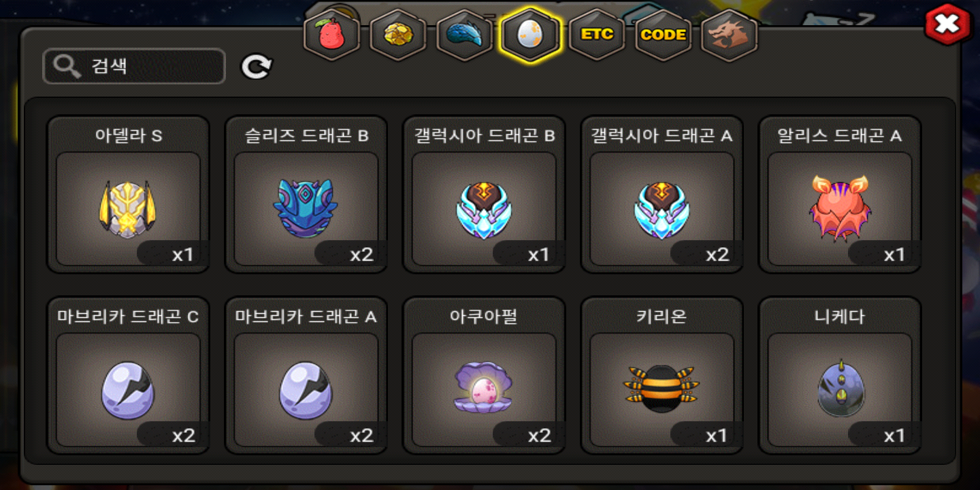Open the blue dragon scale tab
This screenshot has width=980, height=490.
(464, 35)
